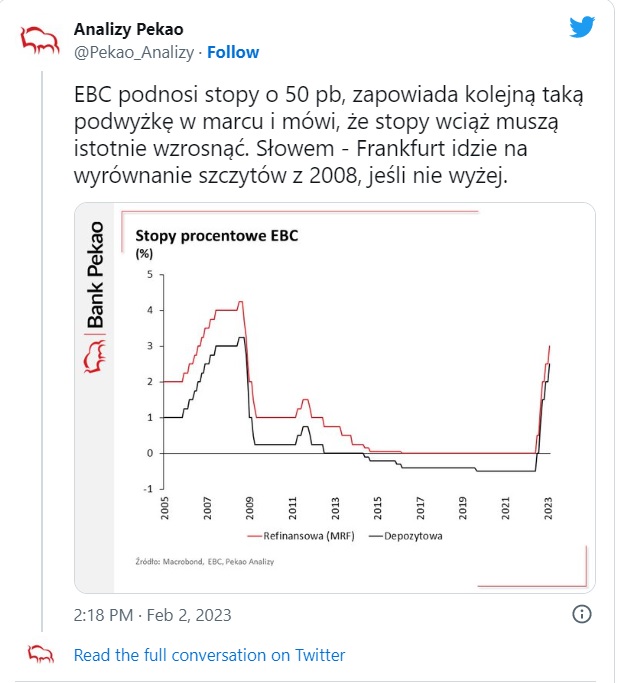Open the Analizy Pekao profile name
617x683 pixels.
click(x=129, y=30)
